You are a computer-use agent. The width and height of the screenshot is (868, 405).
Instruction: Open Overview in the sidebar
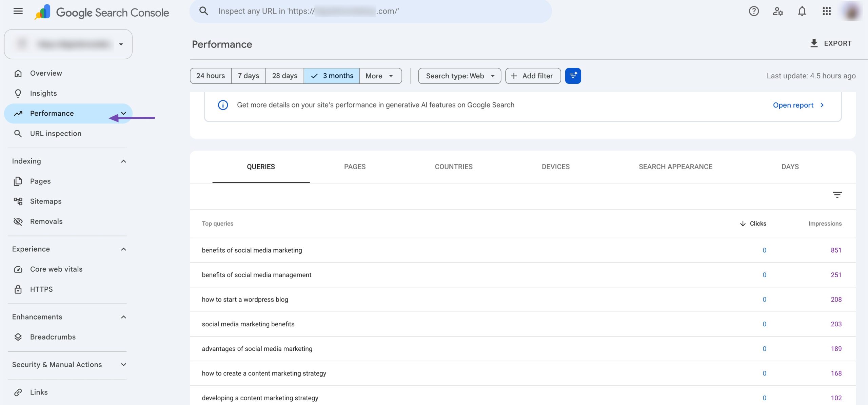click(x=68, y=73)
